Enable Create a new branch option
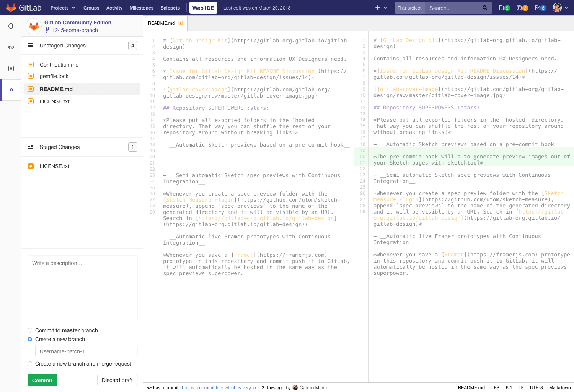 [30, 339]
